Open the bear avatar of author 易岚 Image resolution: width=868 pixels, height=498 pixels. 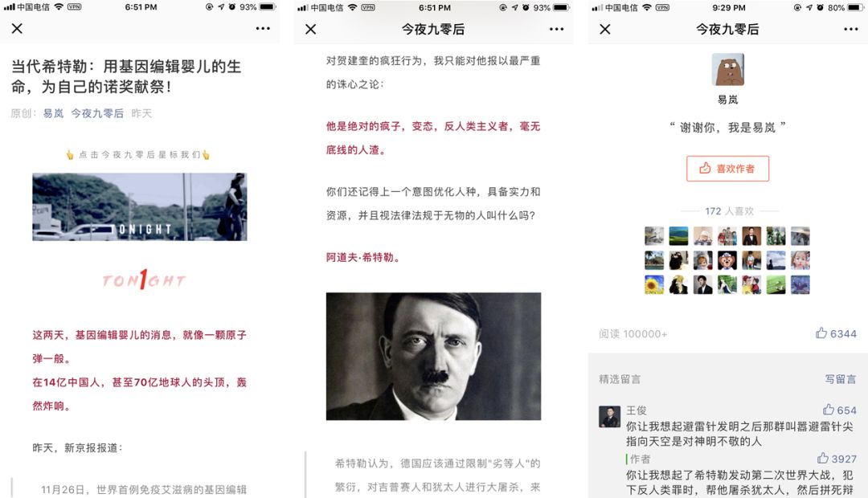tap(728, 69)
